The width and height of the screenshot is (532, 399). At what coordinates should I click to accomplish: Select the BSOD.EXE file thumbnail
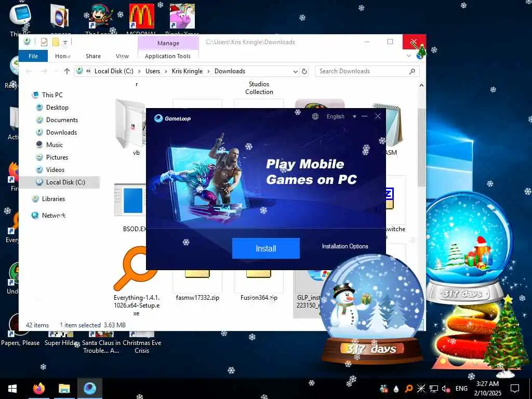point(130,200)
